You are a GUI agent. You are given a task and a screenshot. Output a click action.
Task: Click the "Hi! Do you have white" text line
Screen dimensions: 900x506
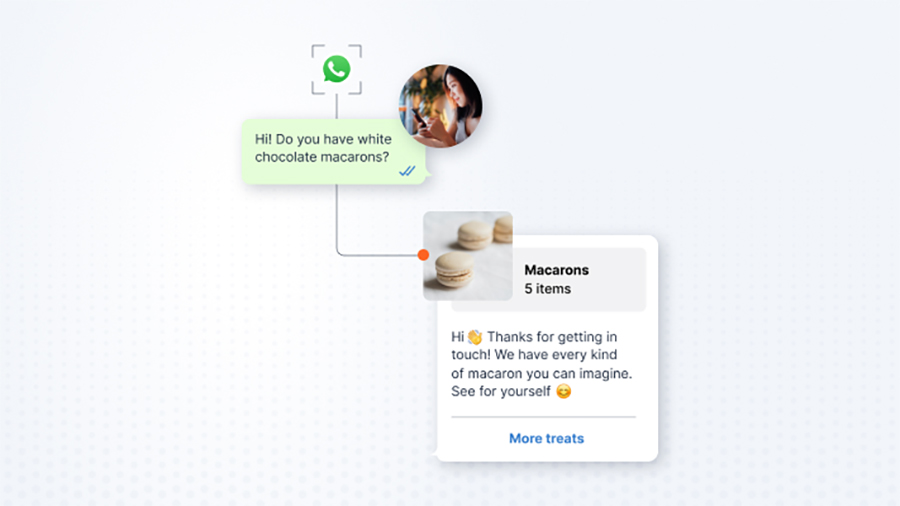(x=323, y=139)
